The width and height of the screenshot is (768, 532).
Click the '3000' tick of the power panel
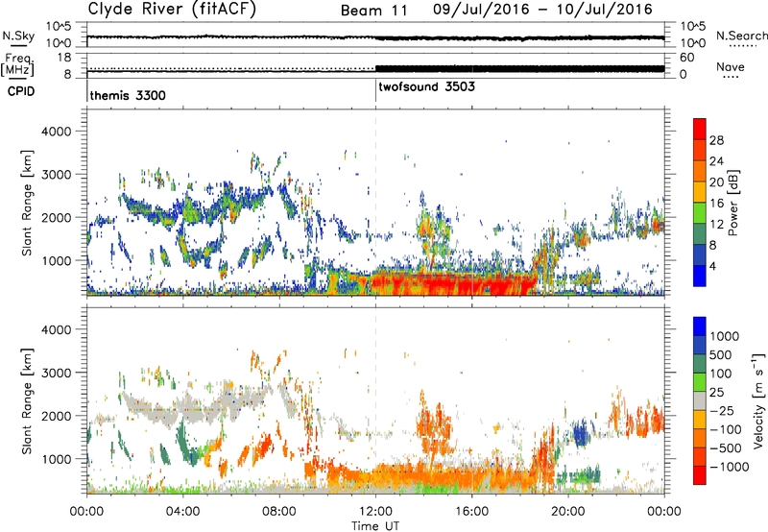[56, 175]
